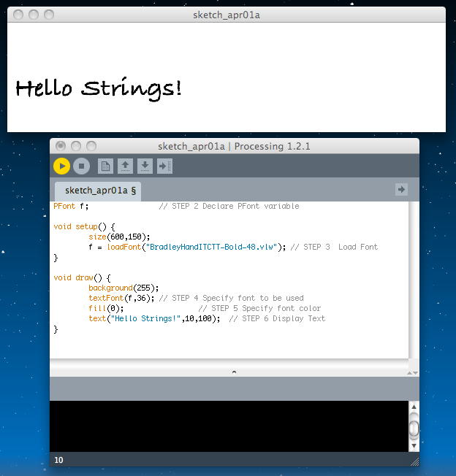Image resolution: width=456 pixels, height=476 pixels.
Task: Zoom the Processing editor window
Action: 91,146
